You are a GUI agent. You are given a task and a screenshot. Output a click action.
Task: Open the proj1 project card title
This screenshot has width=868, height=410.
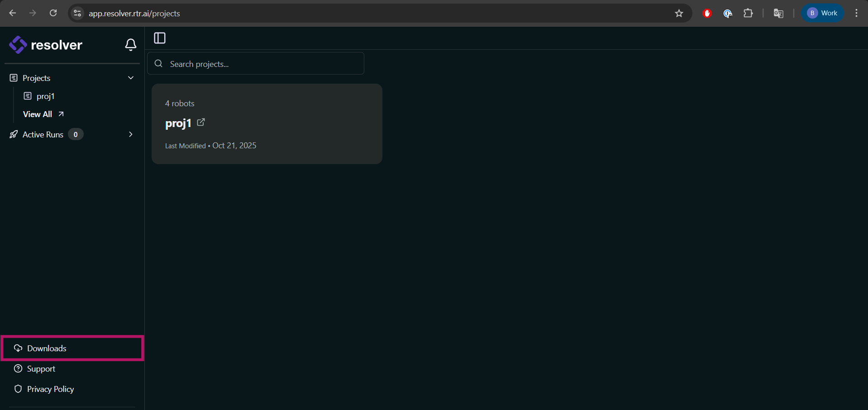(x=178, y=123)
